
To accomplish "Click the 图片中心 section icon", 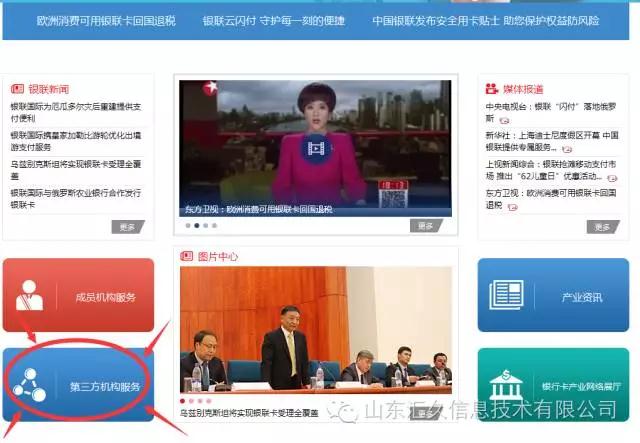I will click(187, 256).
